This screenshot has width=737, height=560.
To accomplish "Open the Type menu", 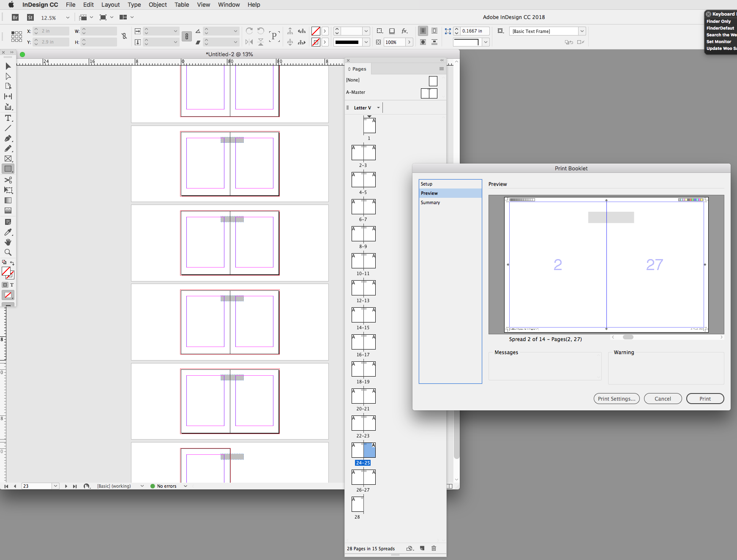I will tap(134, 5).
